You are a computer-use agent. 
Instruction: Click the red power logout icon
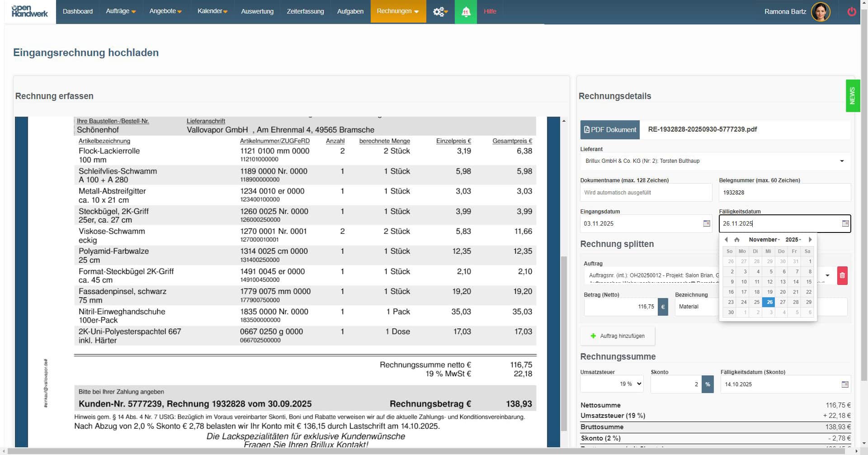[851, 12]
